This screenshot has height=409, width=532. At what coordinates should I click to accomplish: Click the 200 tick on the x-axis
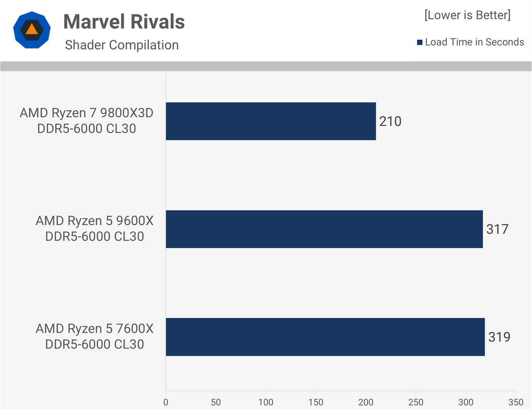pyautogui.click(x=366, y=402)
